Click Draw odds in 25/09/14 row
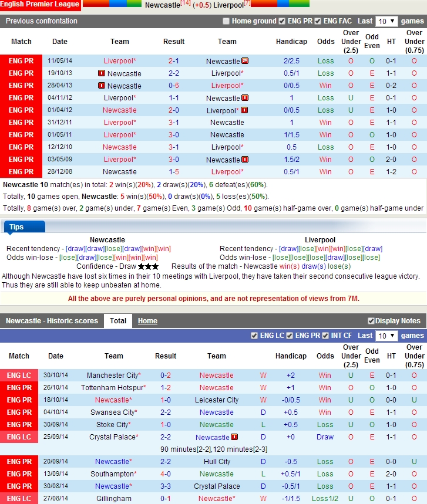The height and width of the screenshot is (504, 427). [x=325, y=437]
